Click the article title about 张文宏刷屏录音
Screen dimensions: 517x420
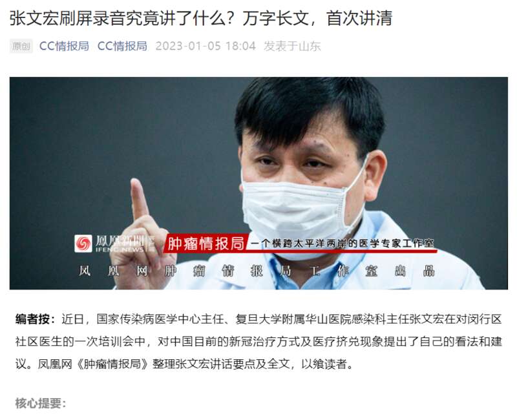click(201, 18)
